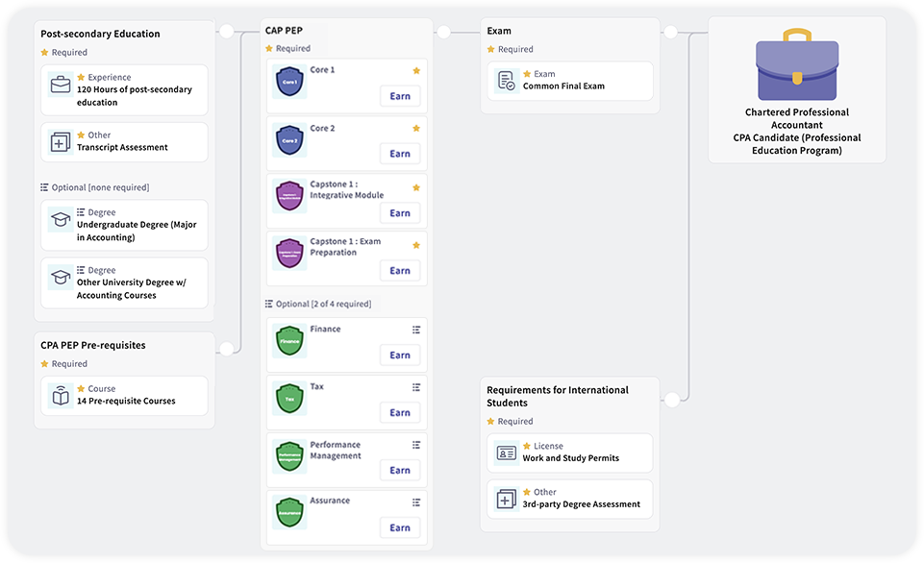The height and width of the screenshot is (563, 924).
Task: Click Earn on the Tax card
Action: [x=400, y=413]
